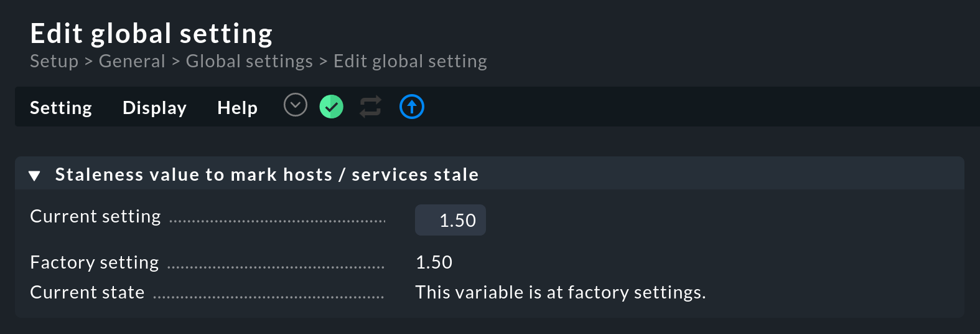Click the green Save checkmark icon

331,107
